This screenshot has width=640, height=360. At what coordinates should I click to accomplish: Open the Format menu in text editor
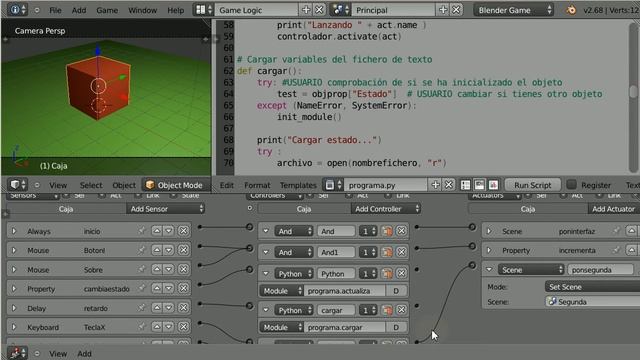257,185
